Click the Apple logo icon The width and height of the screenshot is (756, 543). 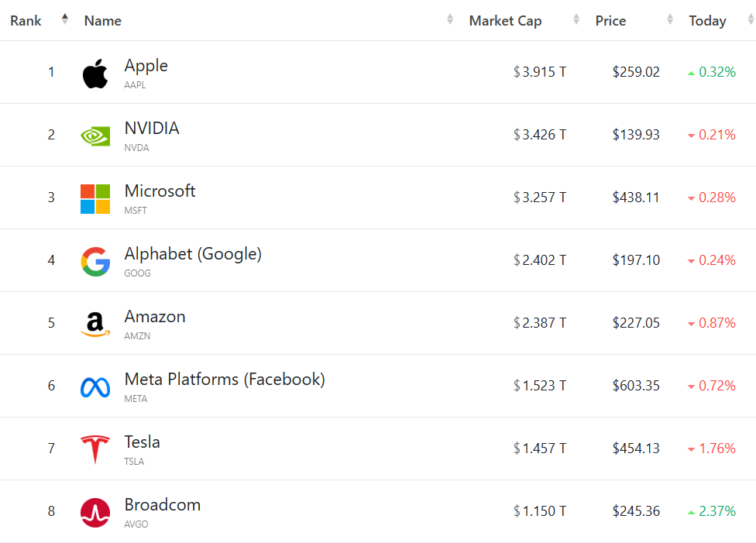(95, 74)
